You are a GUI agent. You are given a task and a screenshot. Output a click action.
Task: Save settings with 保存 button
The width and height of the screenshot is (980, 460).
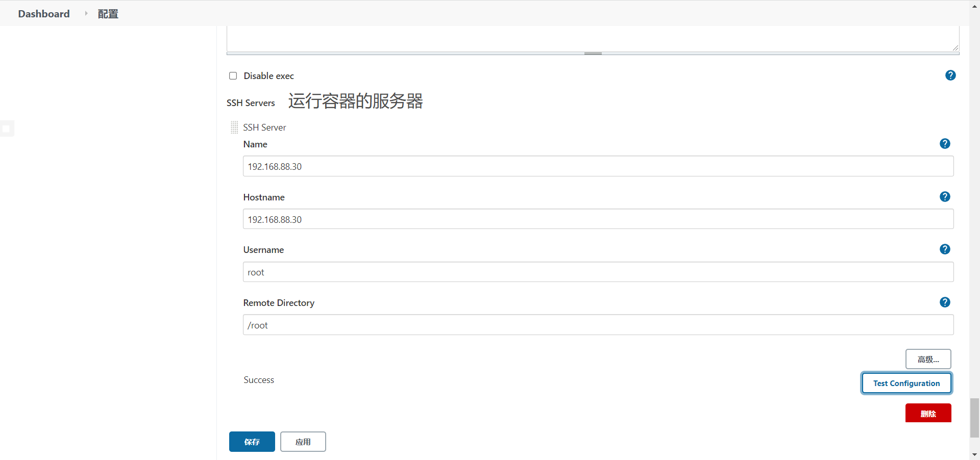coord(252,442)
